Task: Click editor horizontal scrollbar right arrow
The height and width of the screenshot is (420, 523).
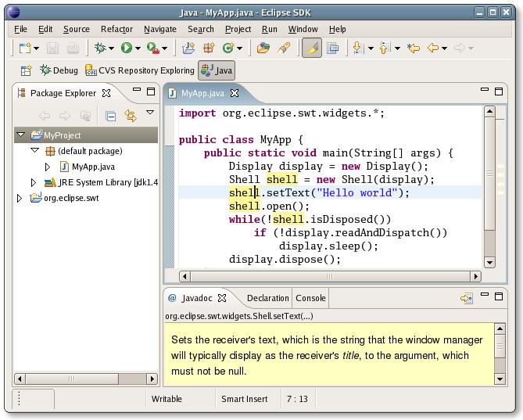Action: 475,276
